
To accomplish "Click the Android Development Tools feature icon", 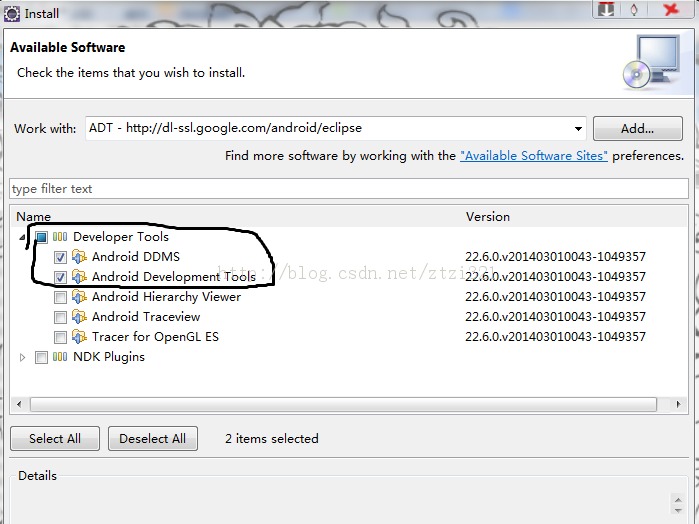I will click(79, 277).
